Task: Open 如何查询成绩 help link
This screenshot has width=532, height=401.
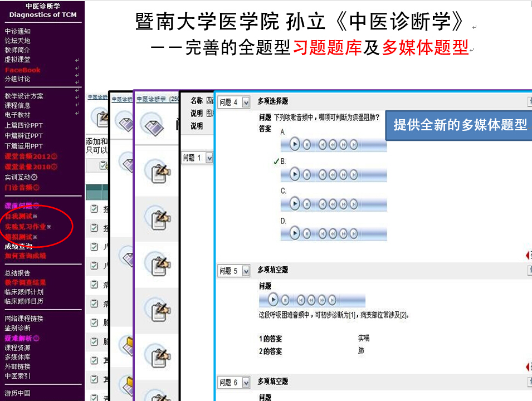Action: point(26,256)
